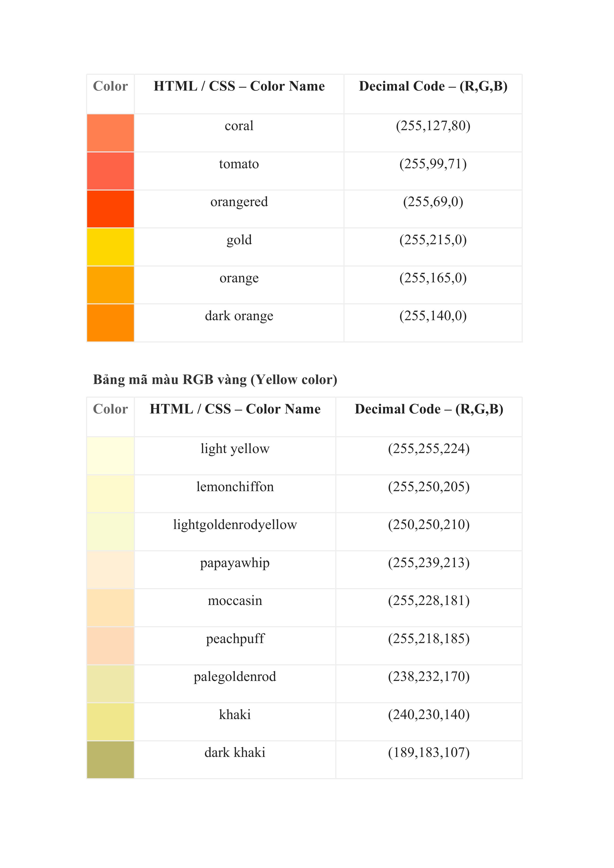The width and height of the screenshot is (614, 868).
Task: Click the light yellow color swatch
Action: click(x=110, y=456)
